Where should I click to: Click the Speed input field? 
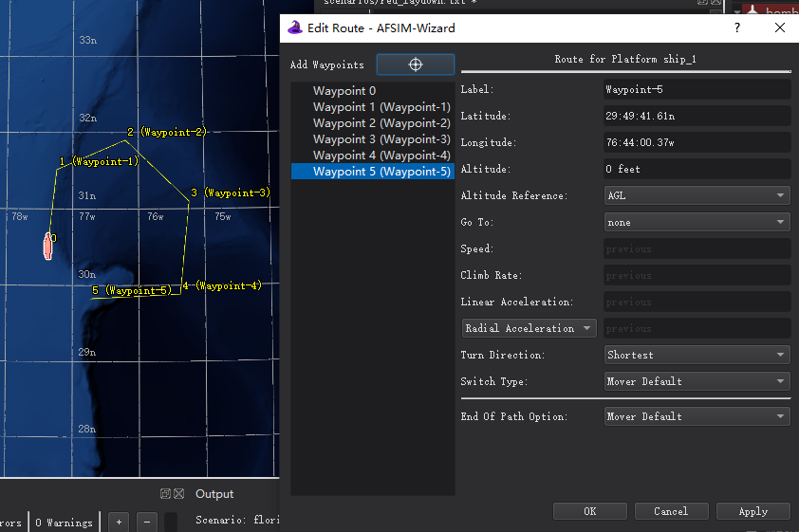click(x=697, y=249)
